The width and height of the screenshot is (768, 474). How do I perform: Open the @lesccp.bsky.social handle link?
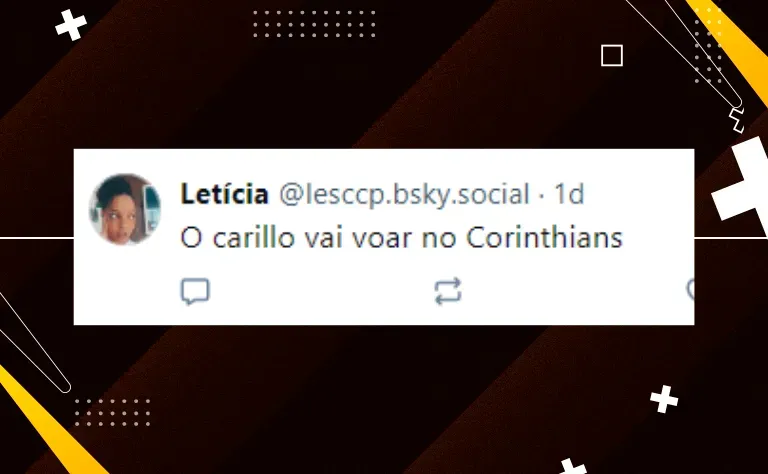(405, 194)
